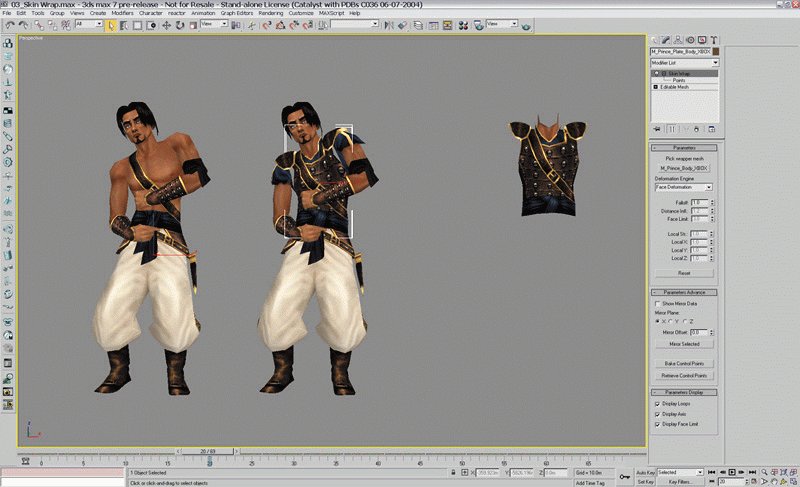This screenshot has height=487, width=800.
Task: Activate the Select Object arrow tool
Action: [111, 25]
